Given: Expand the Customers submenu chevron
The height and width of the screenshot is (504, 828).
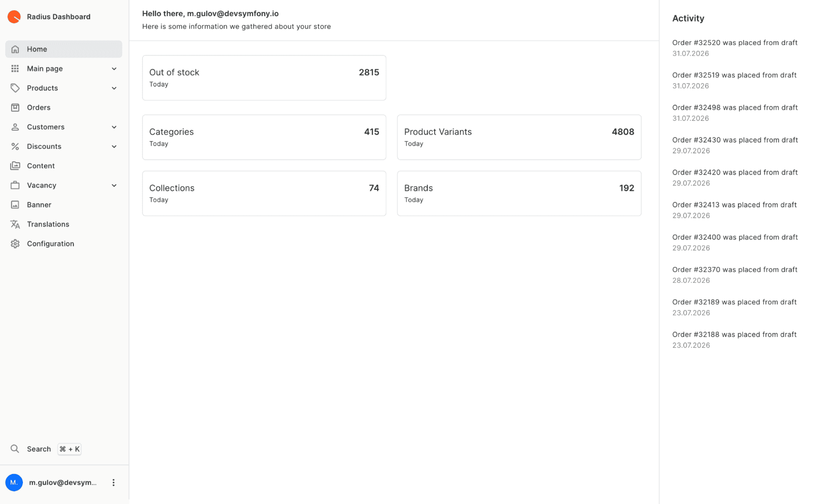Looking at the screenshot, I should pyautogui.click(x=114, y=127).
